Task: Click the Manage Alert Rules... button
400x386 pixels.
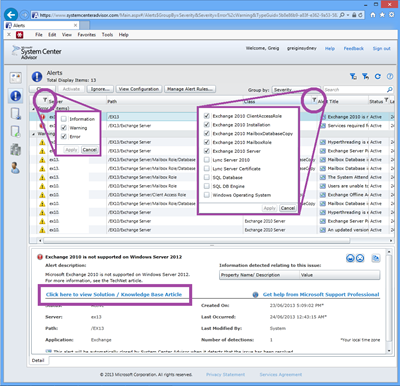Action: (190, 89)
